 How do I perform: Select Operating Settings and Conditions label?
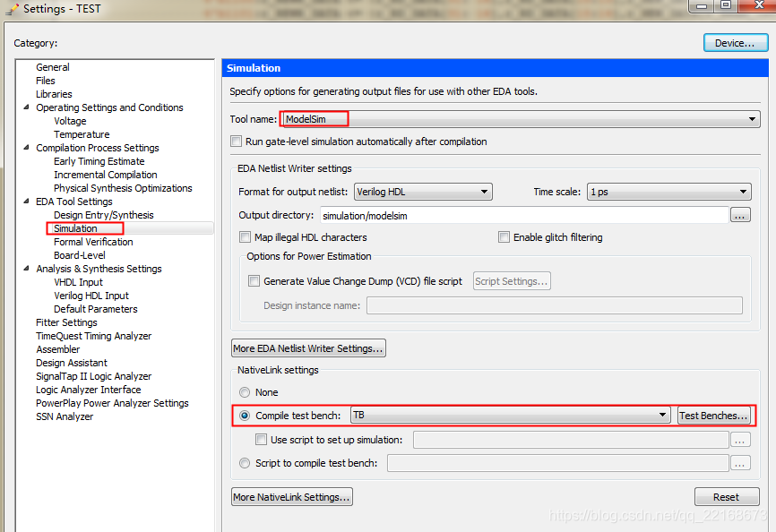[x=109, y=107]
